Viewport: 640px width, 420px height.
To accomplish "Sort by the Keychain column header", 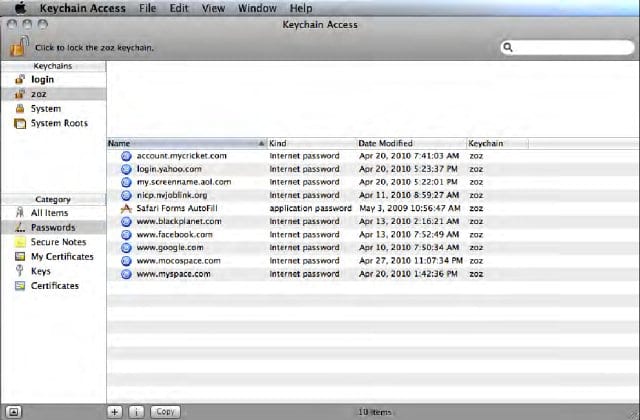I will point(498,143).
